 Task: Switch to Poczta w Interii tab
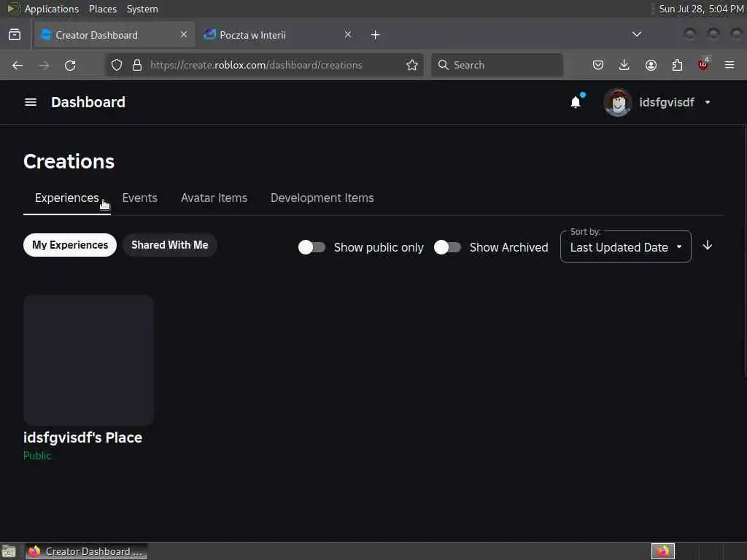click(277, 35)
